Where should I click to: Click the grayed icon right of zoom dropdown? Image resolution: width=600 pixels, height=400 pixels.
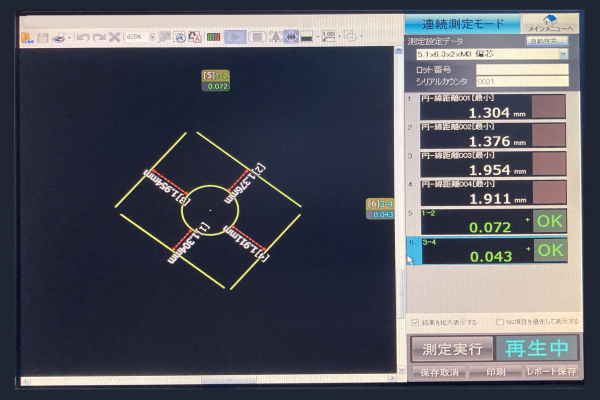point(165,37)
